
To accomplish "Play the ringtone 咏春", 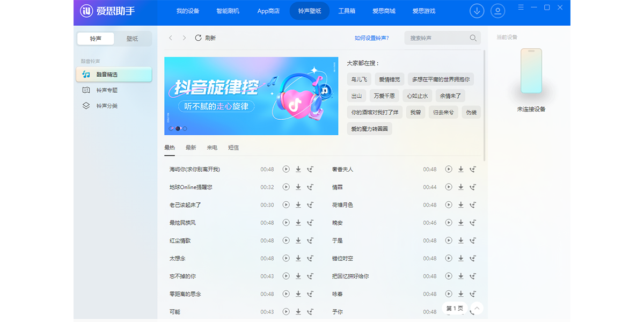I will 449,294.
